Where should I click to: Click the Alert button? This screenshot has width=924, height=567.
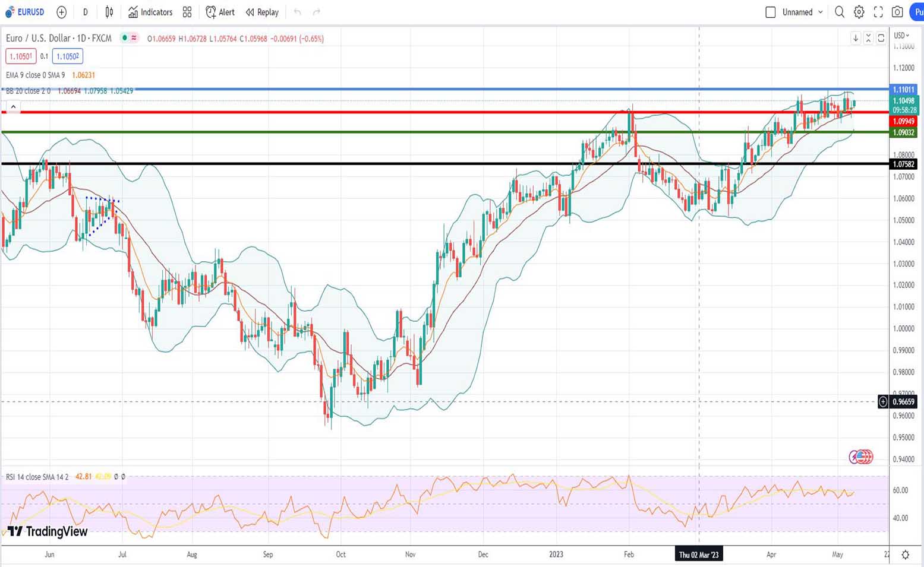point(220,12)
